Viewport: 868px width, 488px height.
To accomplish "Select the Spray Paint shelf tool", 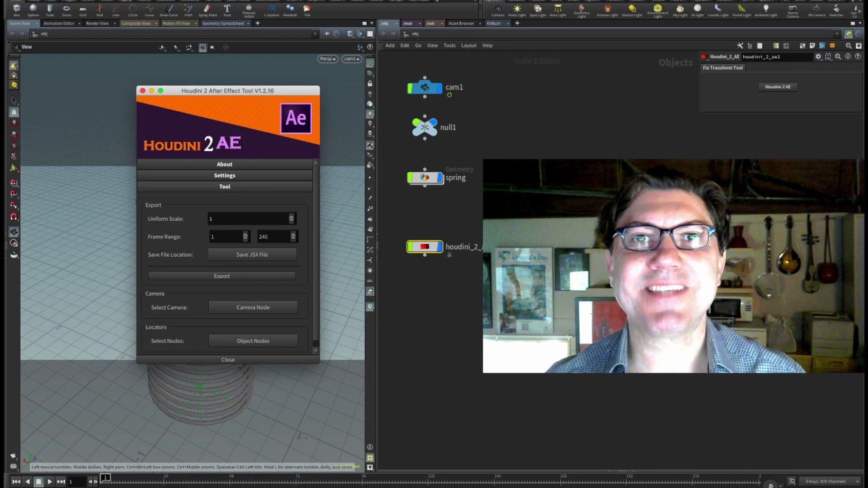I will click(x=207, y=10).
